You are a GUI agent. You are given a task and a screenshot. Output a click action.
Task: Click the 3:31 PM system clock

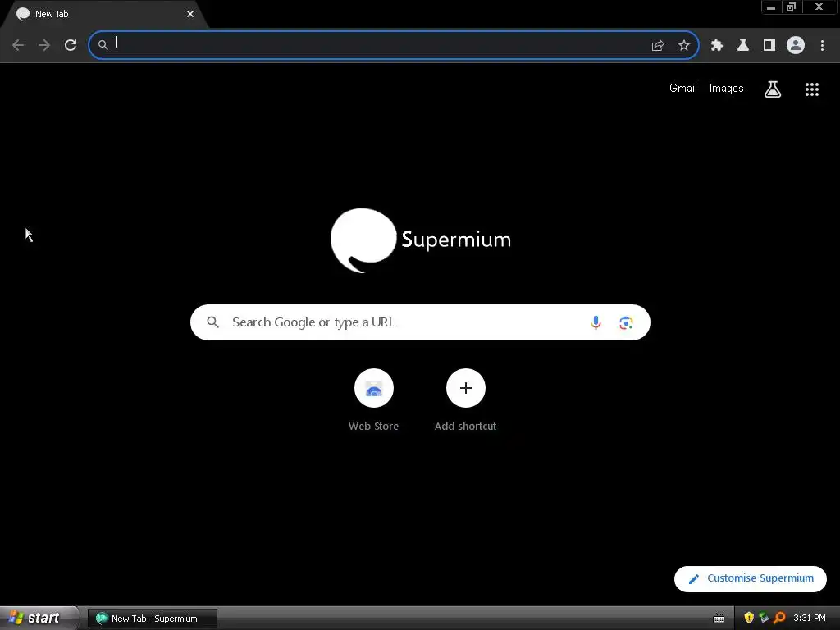pyautogui.click(x=810, y=619)
